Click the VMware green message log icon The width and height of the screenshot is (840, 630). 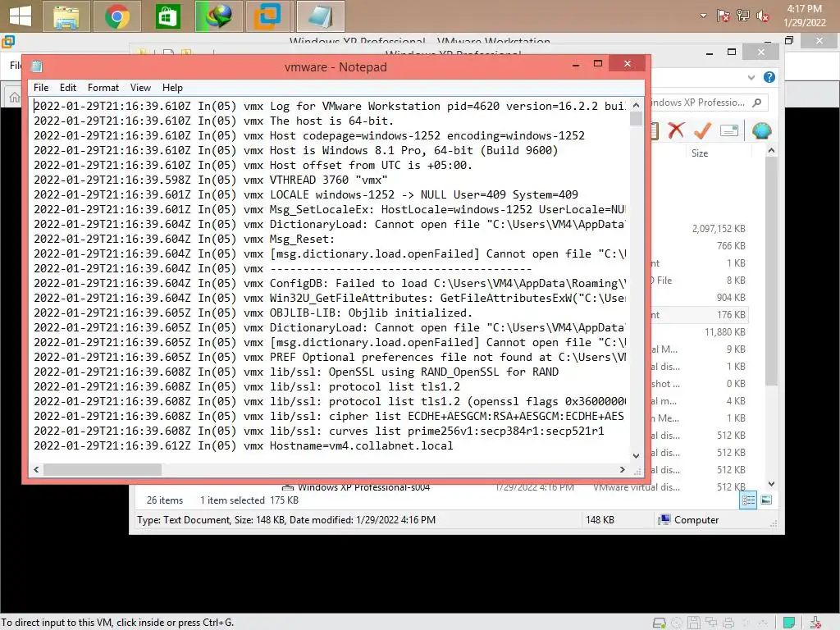[x=789, y=623]
